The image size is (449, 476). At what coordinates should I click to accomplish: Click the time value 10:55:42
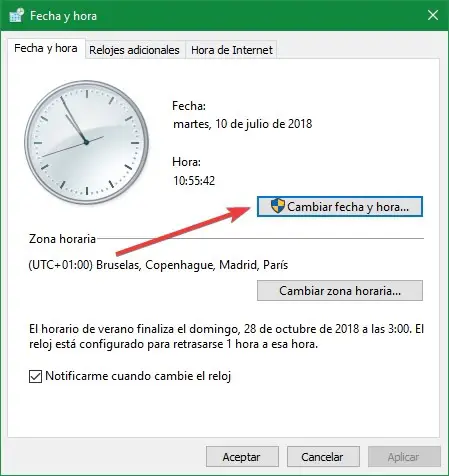coord(194,181)
